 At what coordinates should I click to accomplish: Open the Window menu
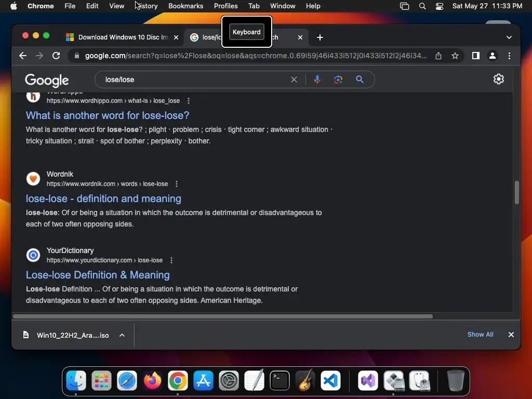[x=283, y=6]
